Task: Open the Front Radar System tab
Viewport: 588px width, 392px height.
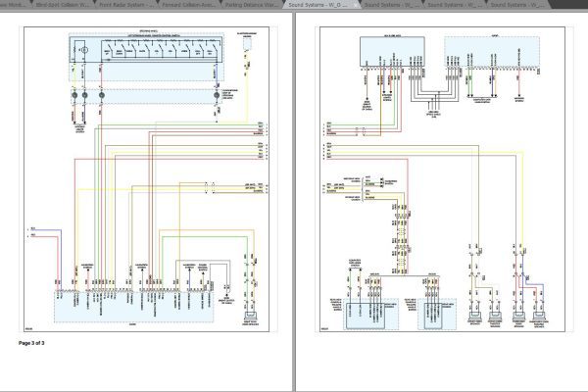Action: tap(125, 5)
